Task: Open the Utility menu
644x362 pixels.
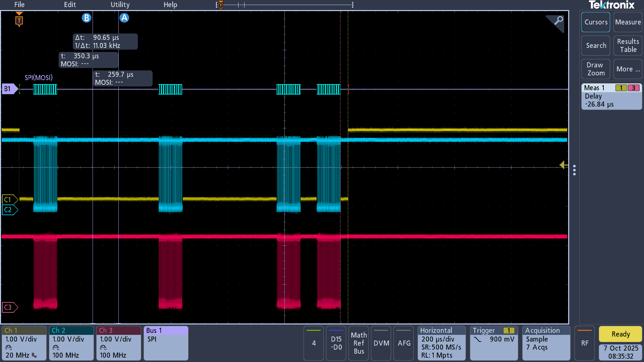Action: 120,5
